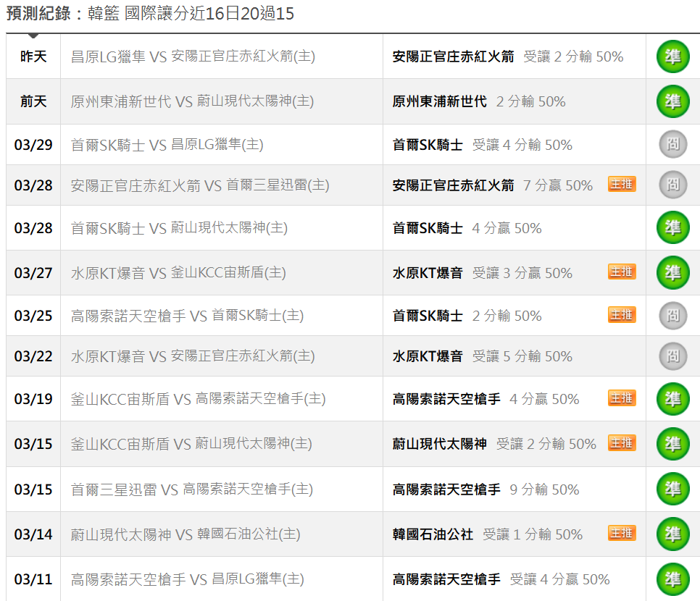Click the 主推 badge next to 安陽正官庄赤紅火箭 7分贏
The height and width of the screenshot is (601, 700).
click(622, 184)
